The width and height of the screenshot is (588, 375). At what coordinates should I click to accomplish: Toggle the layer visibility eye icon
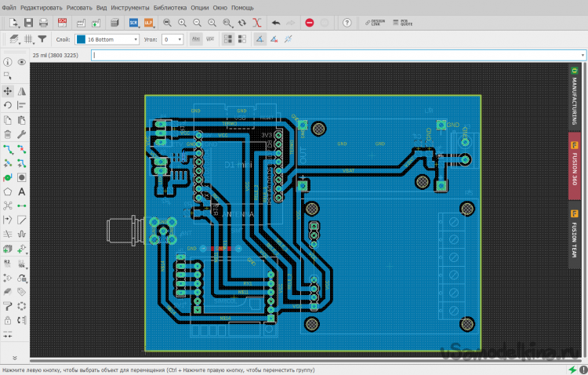click(x=22, y=62)
